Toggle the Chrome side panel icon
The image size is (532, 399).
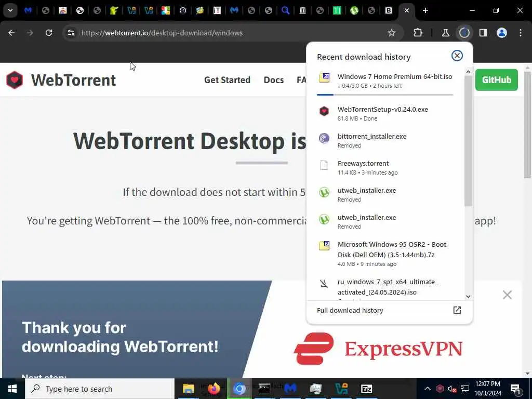[483, 33]
